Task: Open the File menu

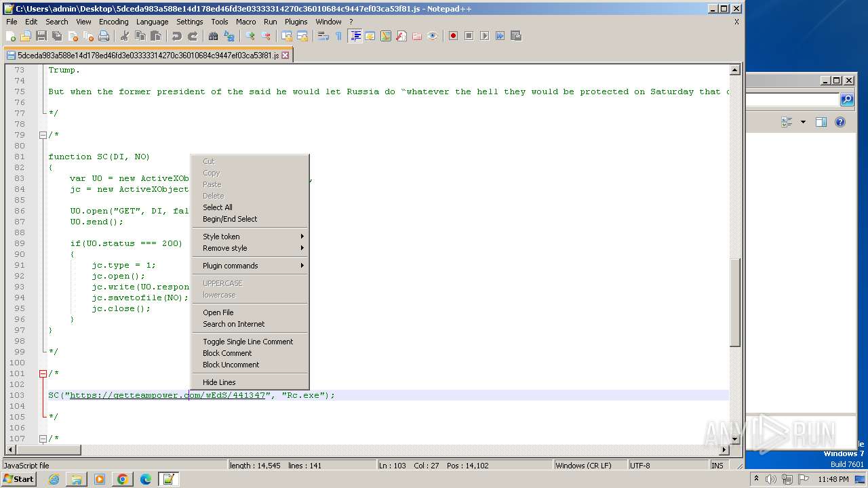Action: pos(12,22)
